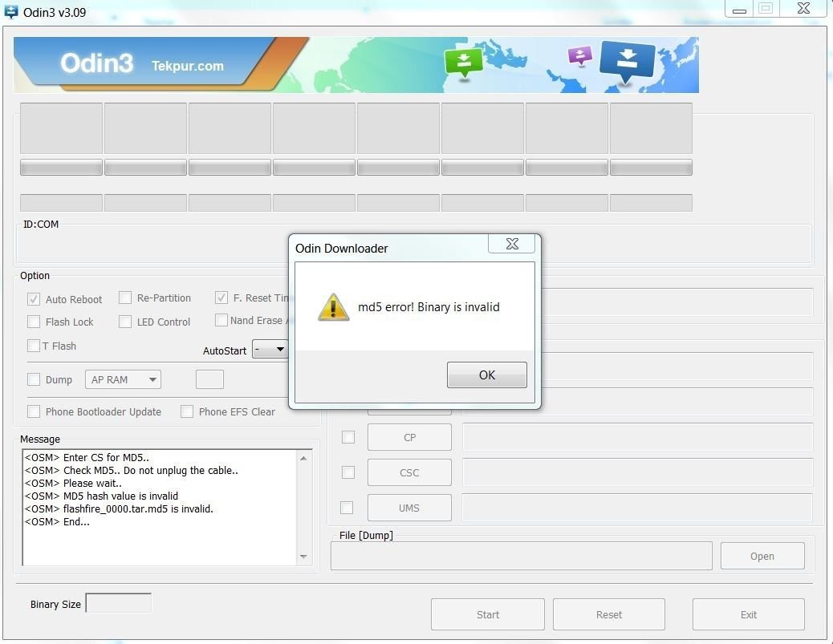Open the AP RAM dump dropdown
833x644 pixels.
tap(123, 379)
